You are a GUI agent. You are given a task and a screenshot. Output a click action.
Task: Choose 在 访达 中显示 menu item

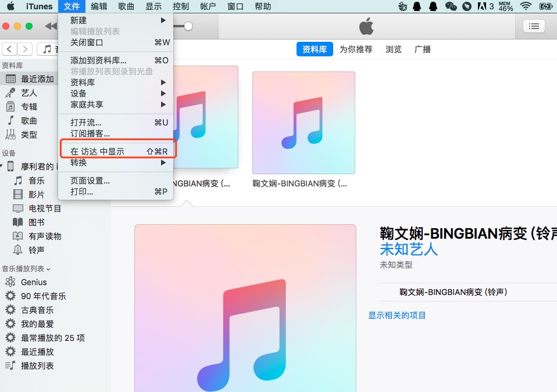[x=116, y=152]
